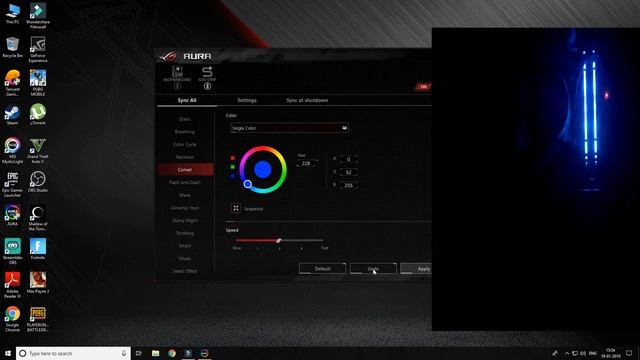This screenshot has width=640, height=360.
Task: Pick the red preset color swatch
Action: click(x=233, y=158)
